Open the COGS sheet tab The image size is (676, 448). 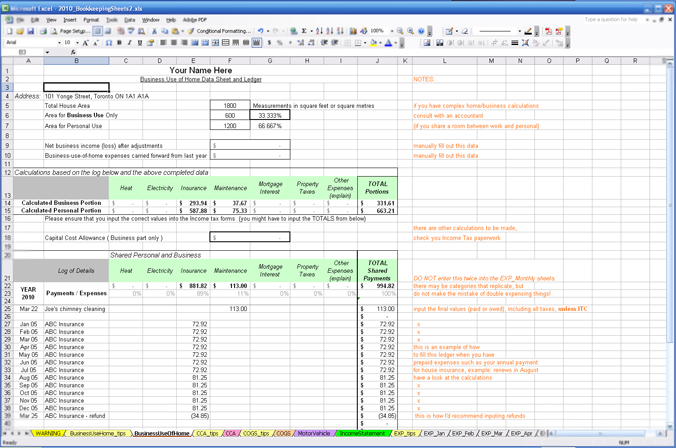(x=283, y=433)
